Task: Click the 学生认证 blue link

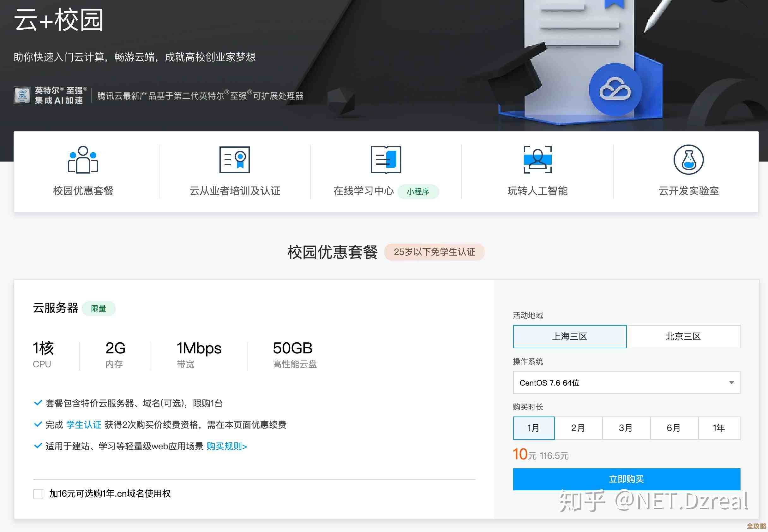Action: click(x=83, y=424)
